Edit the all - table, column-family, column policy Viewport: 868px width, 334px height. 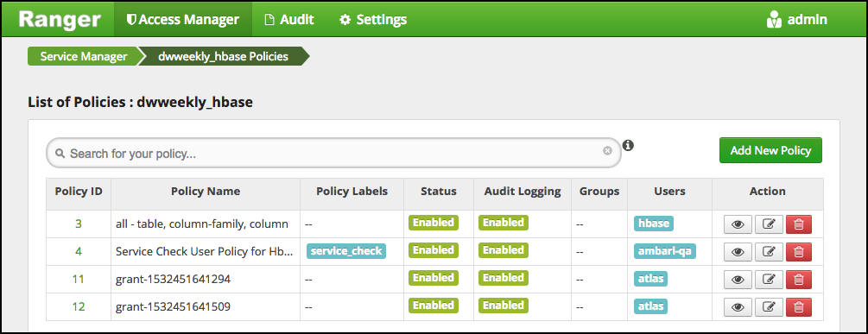tap(769, 224)
